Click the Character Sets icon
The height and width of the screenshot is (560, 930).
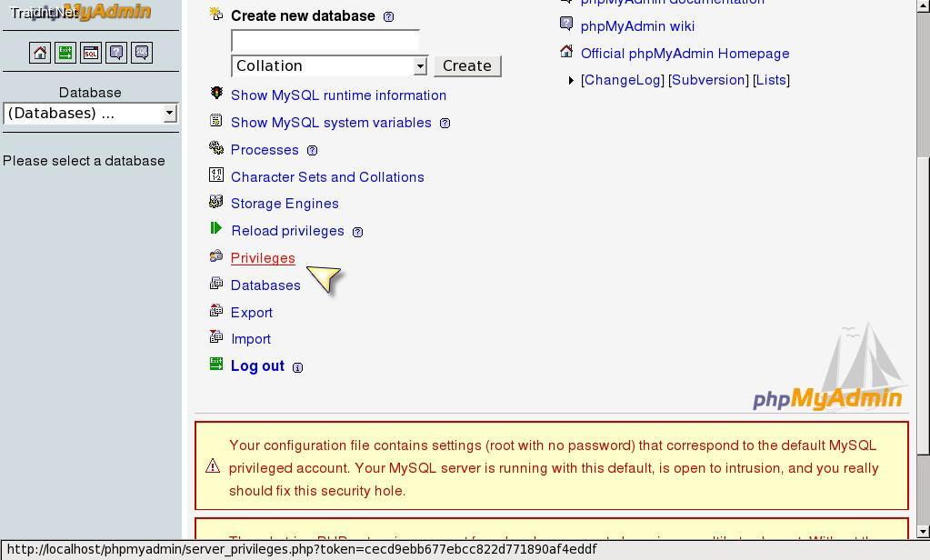215,175
